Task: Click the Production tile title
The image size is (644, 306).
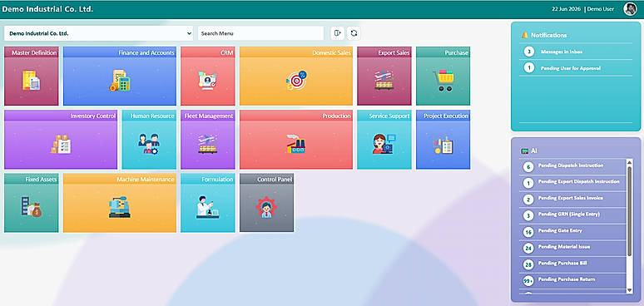Action: [336, 116]
